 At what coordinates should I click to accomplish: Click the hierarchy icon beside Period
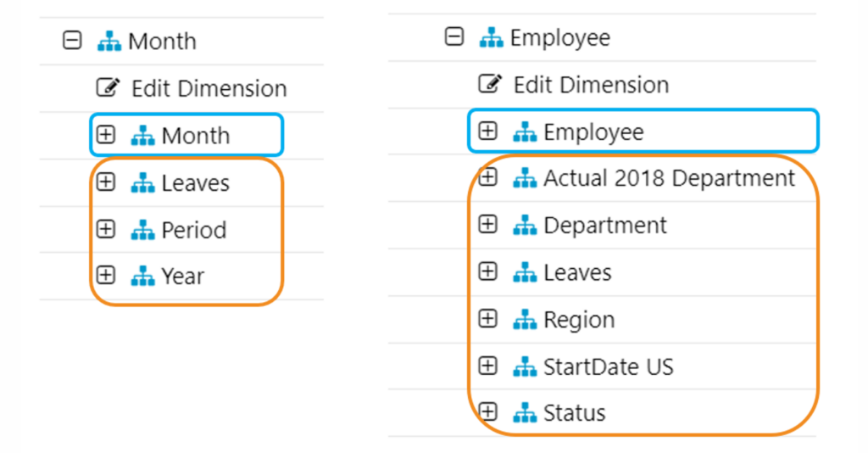coord(142,230)
